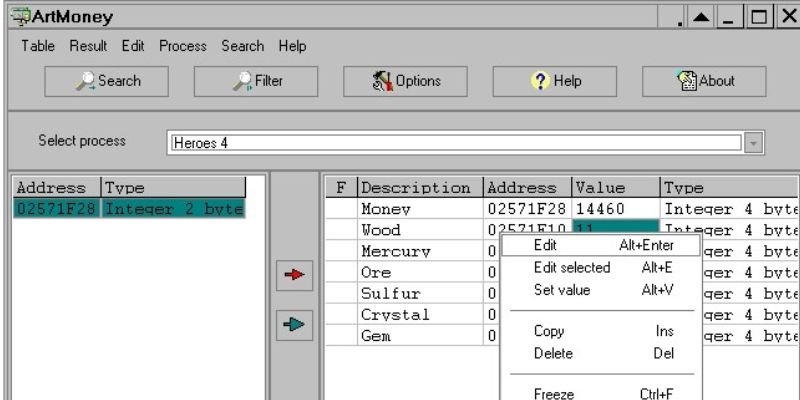Choose Edit from the context menu
Viewport: 800px width, 400px height.
click(x=601, y=245)
